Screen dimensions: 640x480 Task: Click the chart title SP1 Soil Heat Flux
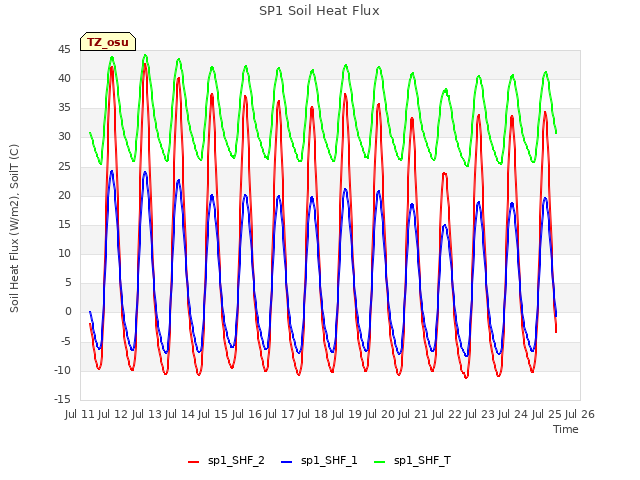click(319, 11)
